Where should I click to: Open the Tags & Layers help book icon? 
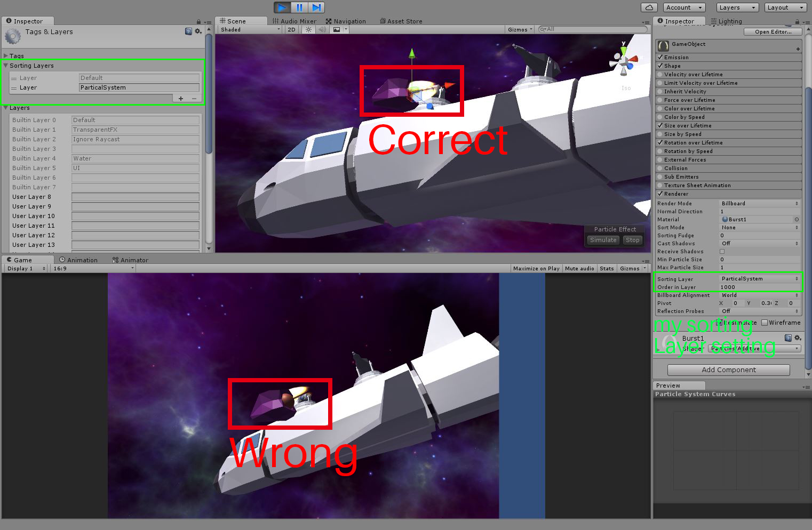188,31
